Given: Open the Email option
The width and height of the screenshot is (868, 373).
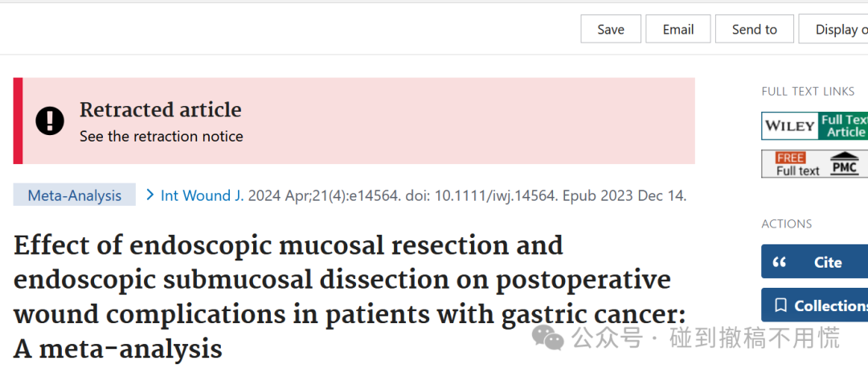Looking at the screenshot, I should click(678, 29).
